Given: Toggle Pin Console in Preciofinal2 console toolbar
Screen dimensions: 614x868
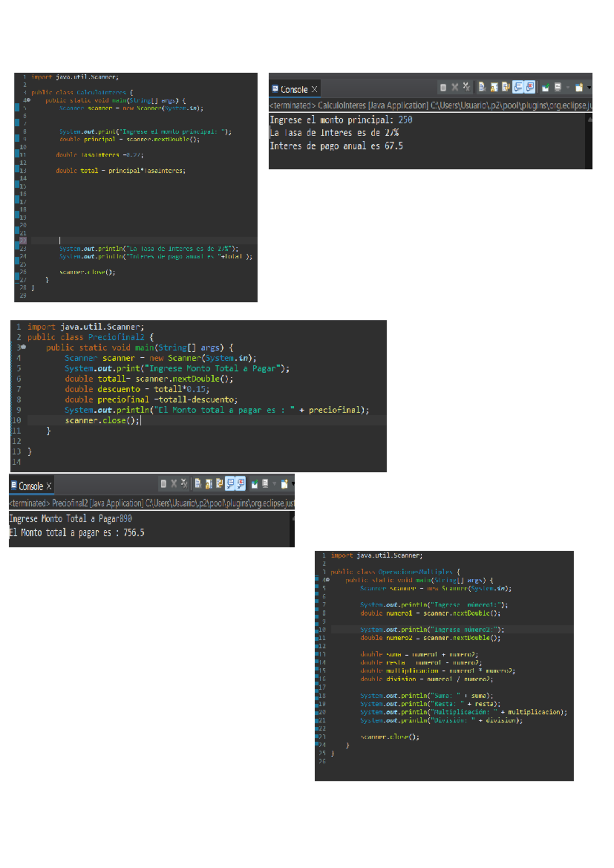Looking at the screenshot, I should pyautogui.click(x=254, y=484).
